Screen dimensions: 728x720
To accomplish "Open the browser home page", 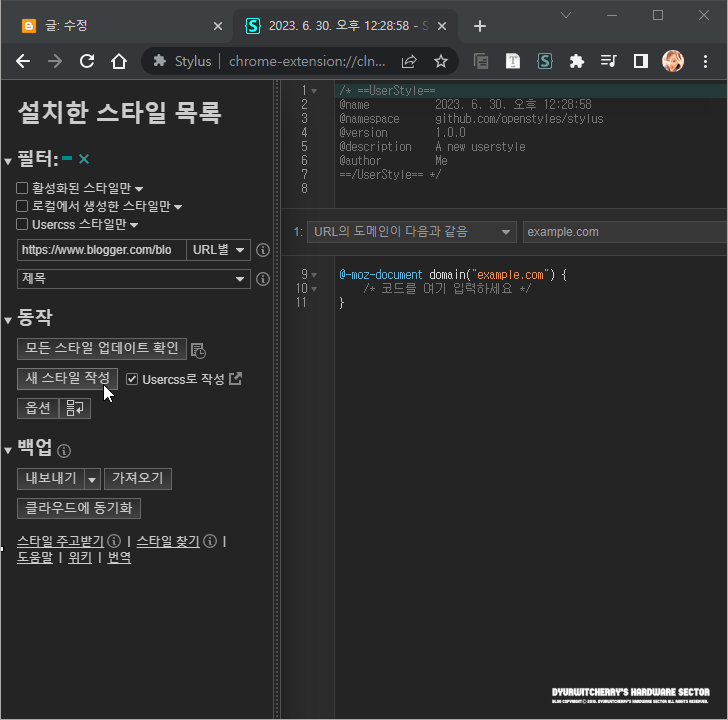I will tap(119, 61).
